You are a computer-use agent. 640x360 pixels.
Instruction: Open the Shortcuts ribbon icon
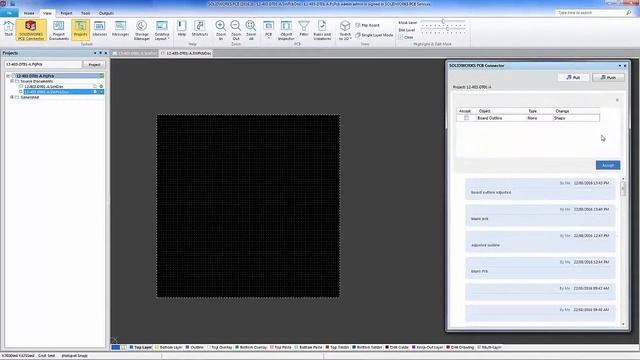[x=200, y=29]
